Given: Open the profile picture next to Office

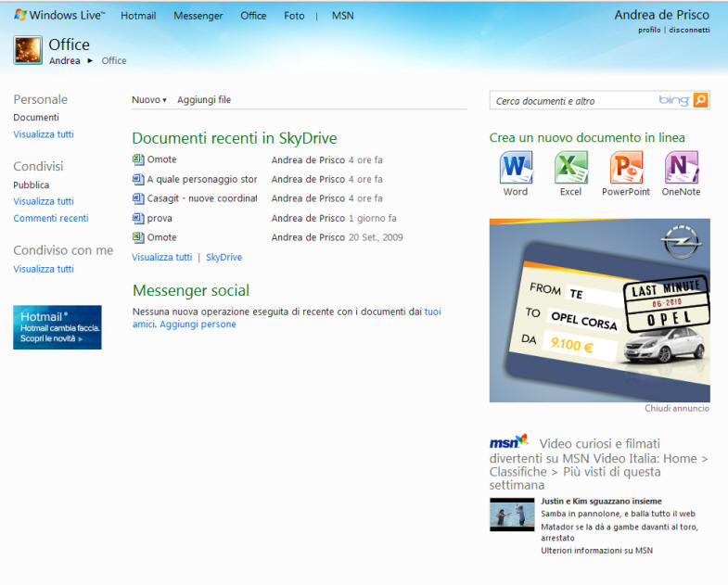Looking at the screenshot, I should point(28,50).
